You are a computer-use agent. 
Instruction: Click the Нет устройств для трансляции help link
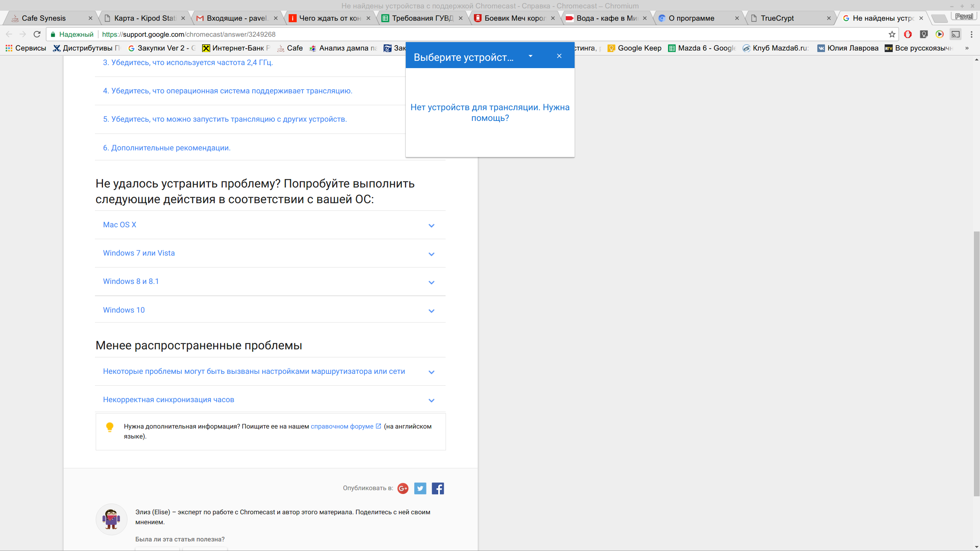click(x=490, y=112)
